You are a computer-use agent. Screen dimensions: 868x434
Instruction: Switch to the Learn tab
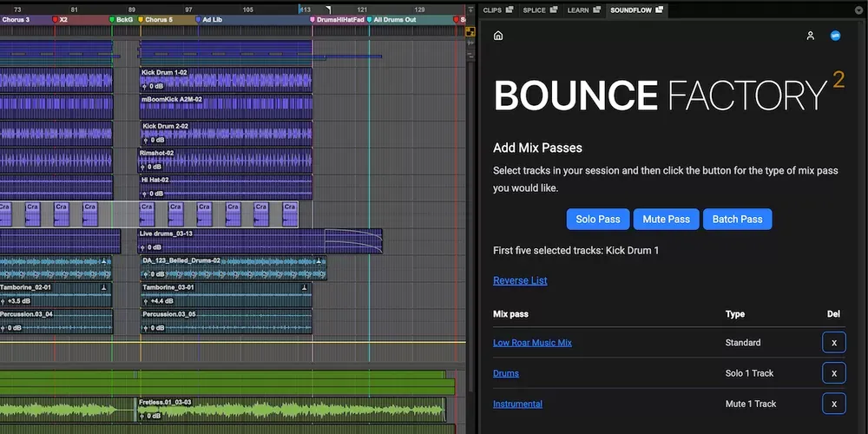pos(578,10)
